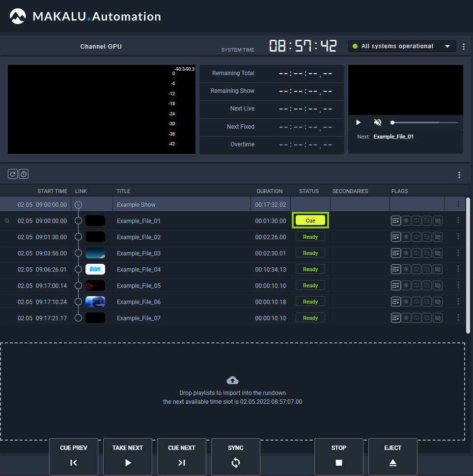Screen dimensions: 473x476
Task: Click the loop flag on Example_File_05
Action: [417, 286]
